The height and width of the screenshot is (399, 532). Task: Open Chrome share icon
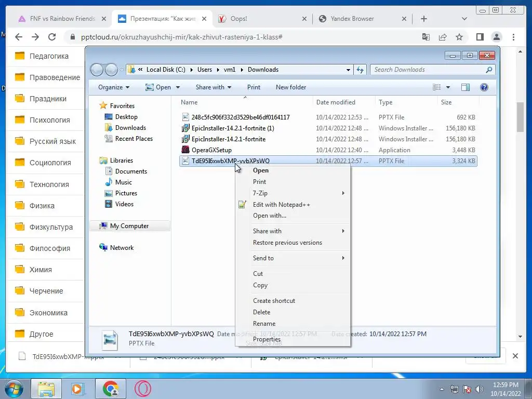[x=443, y=37]
